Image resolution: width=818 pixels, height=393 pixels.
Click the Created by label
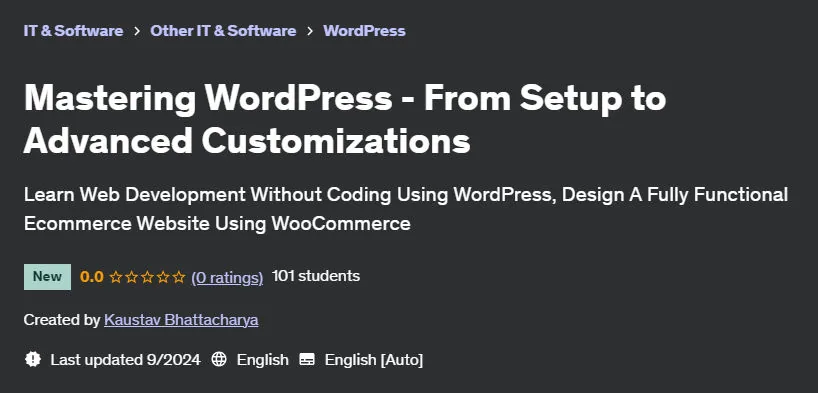[x=62, y=319]
